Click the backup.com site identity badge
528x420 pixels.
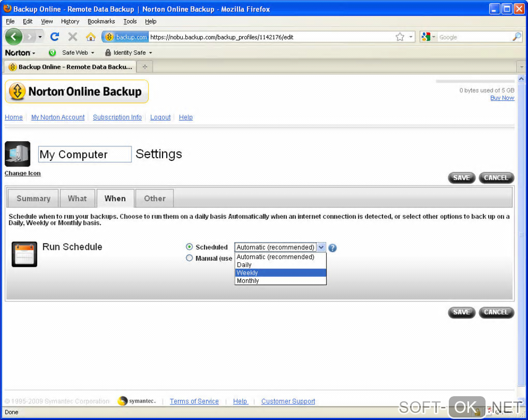pos(125,37)
